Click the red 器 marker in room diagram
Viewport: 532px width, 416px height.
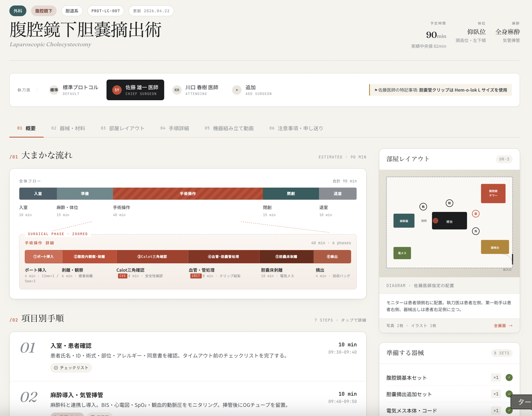[x=476, y=214]
